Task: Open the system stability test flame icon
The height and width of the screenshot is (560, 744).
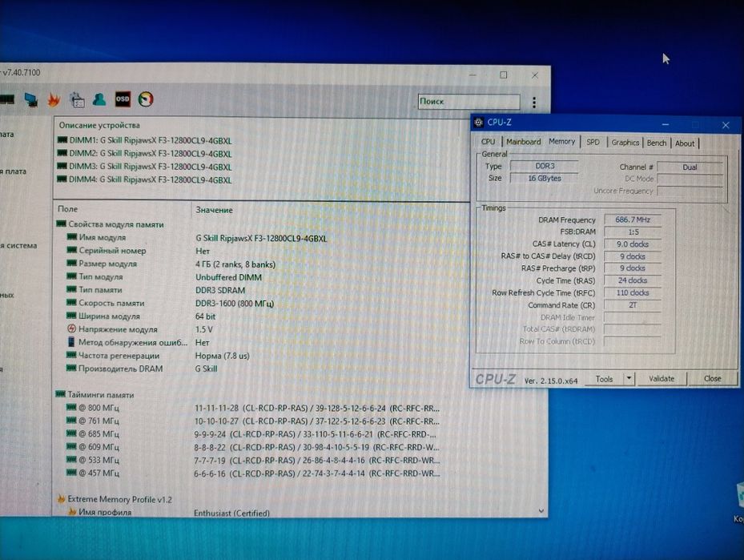Action: [54, 99]
